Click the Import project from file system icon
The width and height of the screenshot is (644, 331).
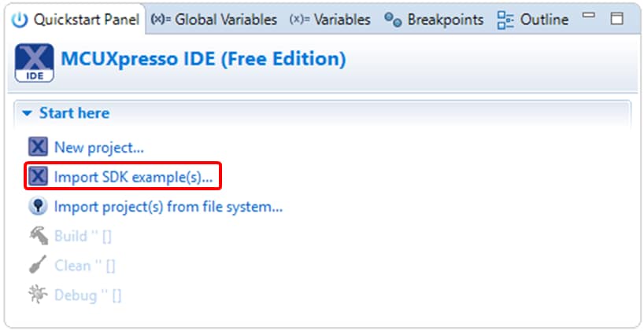click(x=38, y=207)
